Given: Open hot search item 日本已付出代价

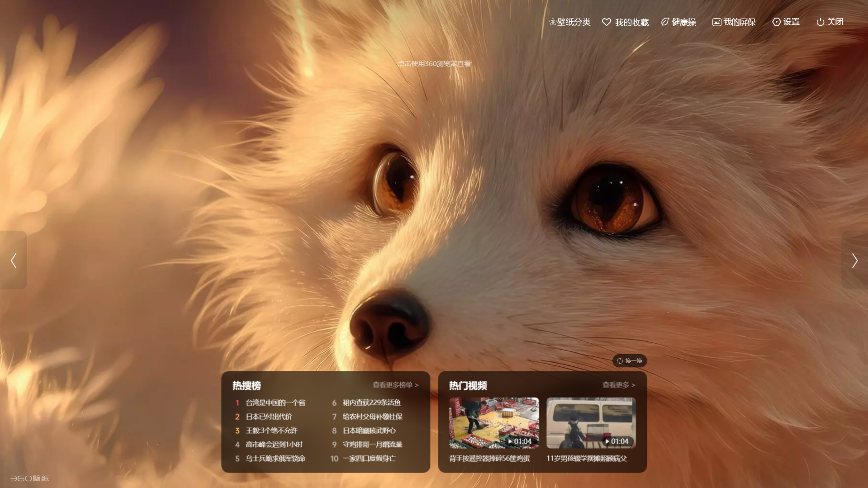Looking at the screenshot, I should click(269, 417).
